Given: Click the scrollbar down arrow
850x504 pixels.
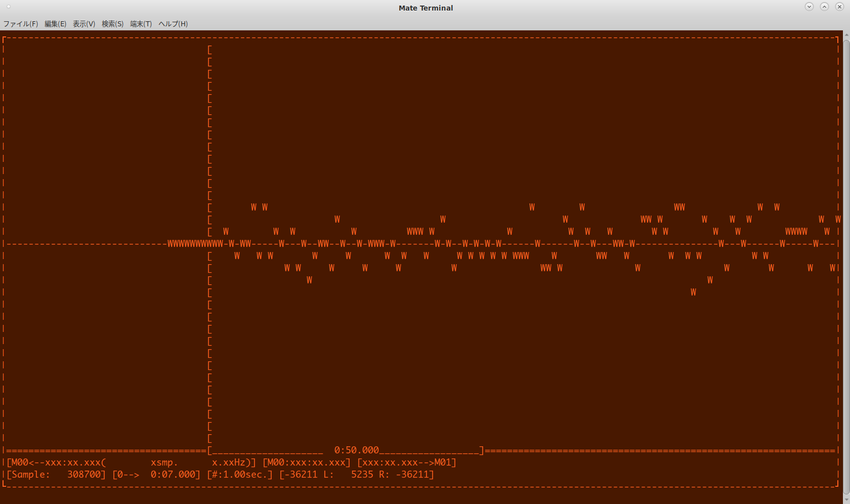Looking at the screenshot, I should coord(846,500).
